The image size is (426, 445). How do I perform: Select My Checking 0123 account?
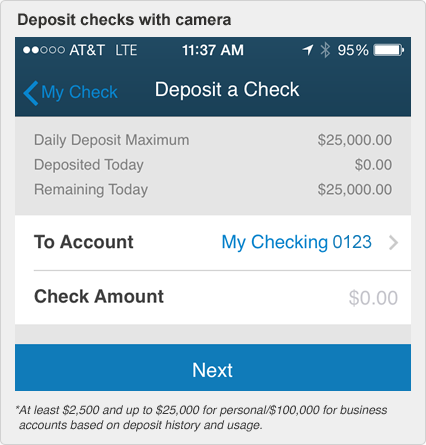coord(296,242)
